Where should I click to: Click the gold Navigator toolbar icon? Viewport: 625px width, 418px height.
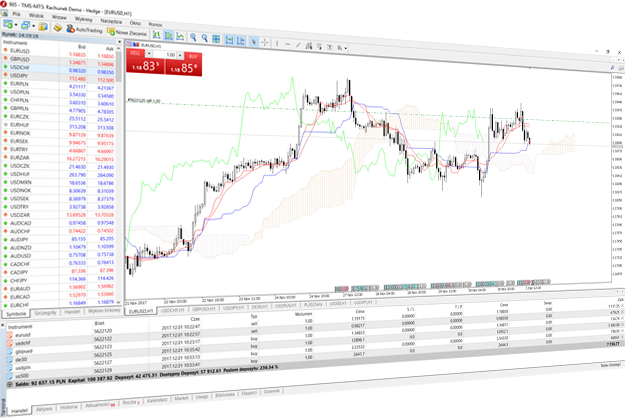(x=58, y=28)
